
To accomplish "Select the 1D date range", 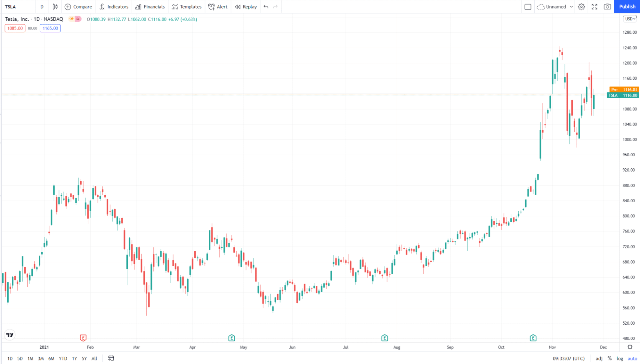I will [x=10, y=359].
